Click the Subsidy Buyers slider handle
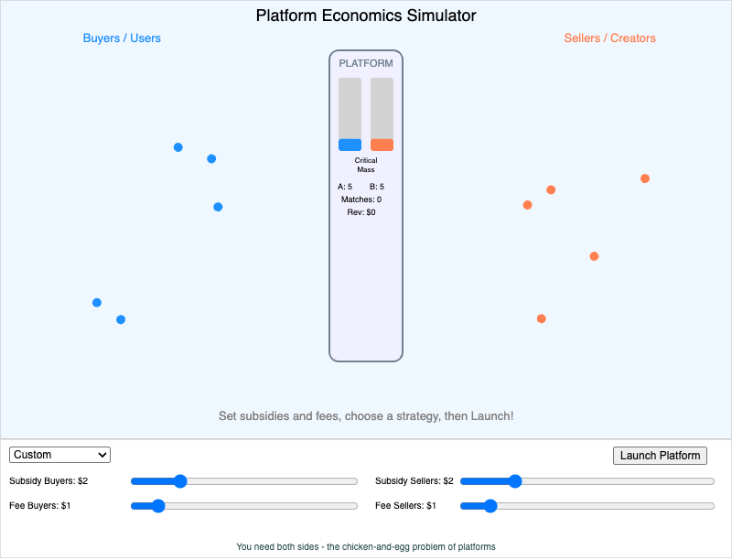Screen dimensions: 732x560 179,480
